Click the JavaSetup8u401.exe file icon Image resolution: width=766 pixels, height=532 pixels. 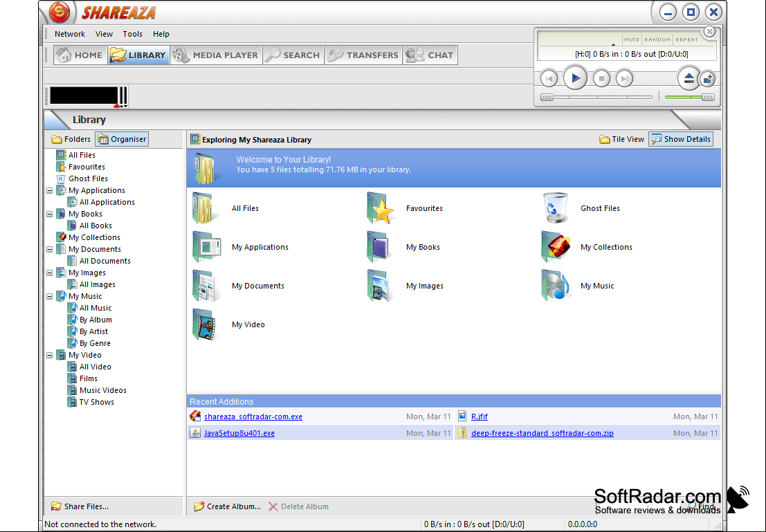[x=195, y=433]
